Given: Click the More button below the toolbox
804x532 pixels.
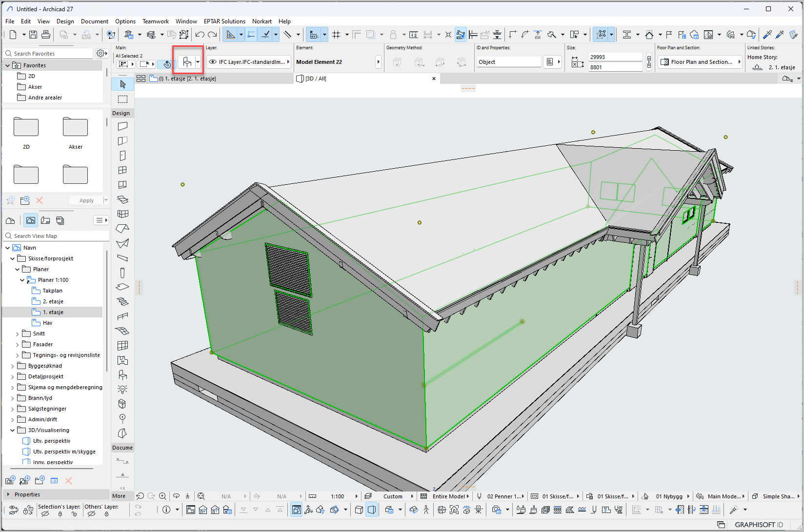Looking at the screenshot, I should [x=119, y=496].
